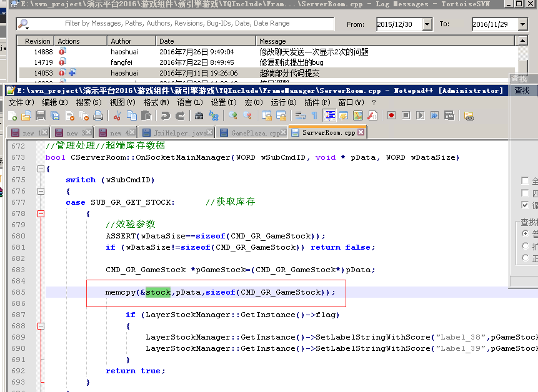Zoom in using the magnifier plus icon
This screenshot has height=392, width=538.
pyautogui.click(x=233, y=116)
